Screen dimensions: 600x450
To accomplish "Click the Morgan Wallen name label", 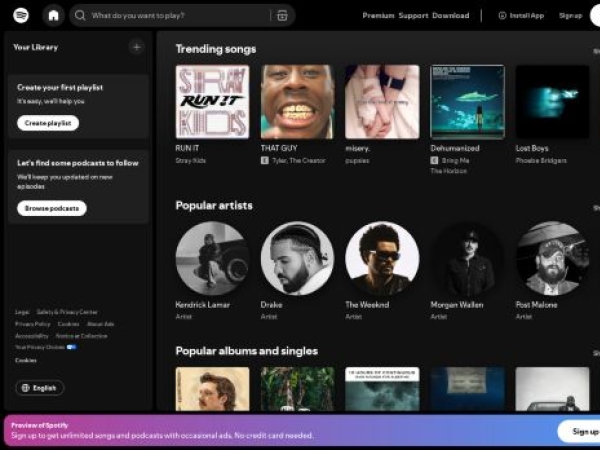I will tap(457, 305).
